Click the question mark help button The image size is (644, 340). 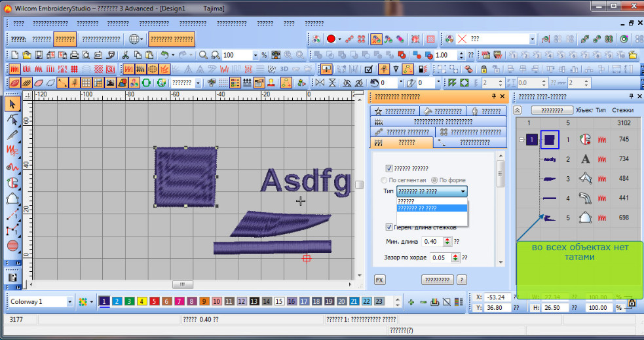click(462, 280)
